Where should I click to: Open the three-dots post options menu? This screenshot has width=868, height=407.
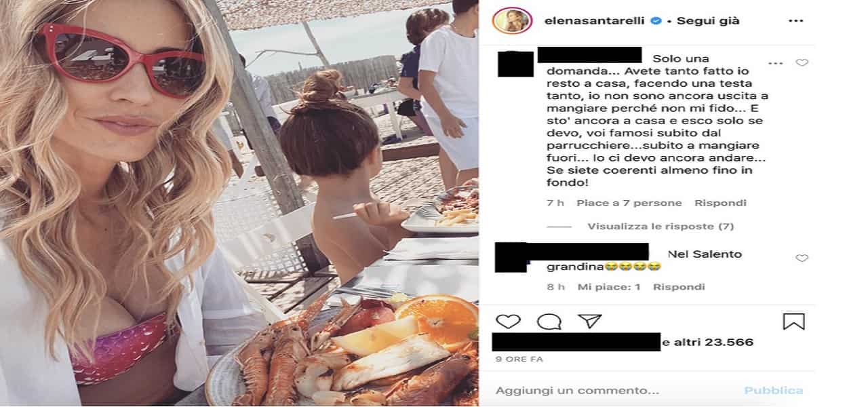coord(795,21)
